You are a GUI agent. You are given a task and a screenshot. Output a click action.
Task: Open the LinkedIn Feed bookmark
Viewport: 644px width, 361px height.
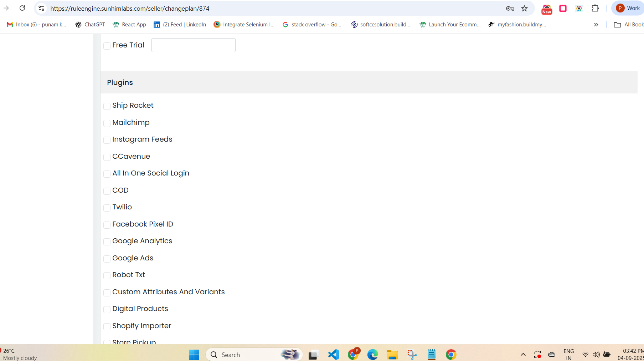pyautogui.click(x=180, y=25)
